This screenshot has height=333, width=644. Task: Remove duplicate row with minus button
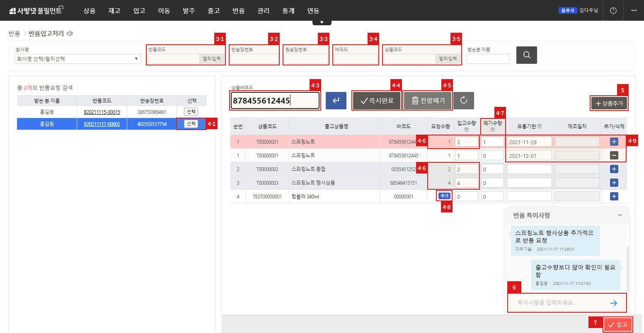point(614,155)
